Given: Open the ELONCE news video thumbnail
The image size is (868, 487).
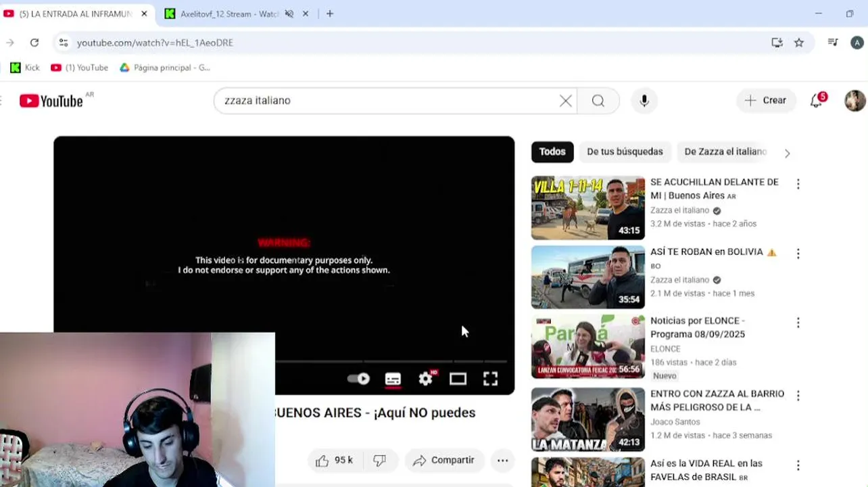Looking at the screenshot, I should (588, 347).
